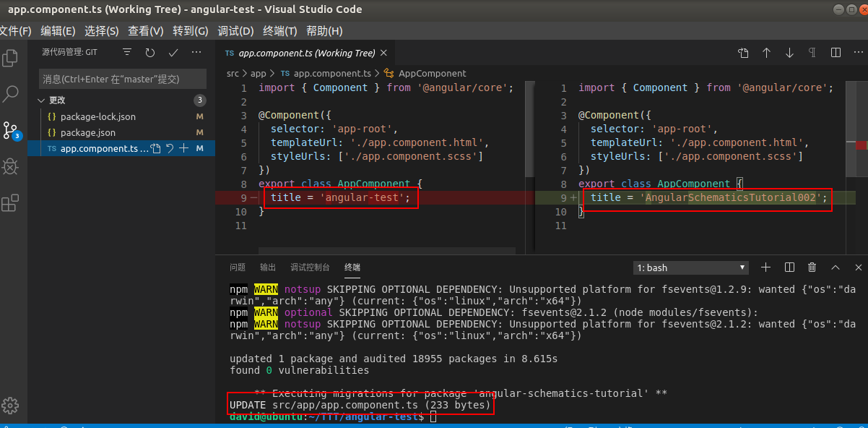
Task: Open the Extensions view in activity bar
Action: pyautogui.click(x=11, y=204)
